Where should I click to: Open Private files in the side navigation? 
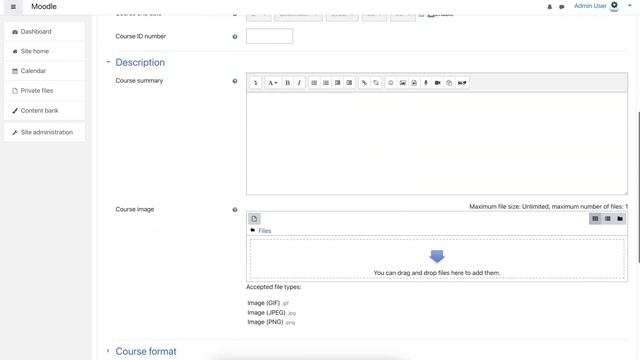click(x=44, y=90)
